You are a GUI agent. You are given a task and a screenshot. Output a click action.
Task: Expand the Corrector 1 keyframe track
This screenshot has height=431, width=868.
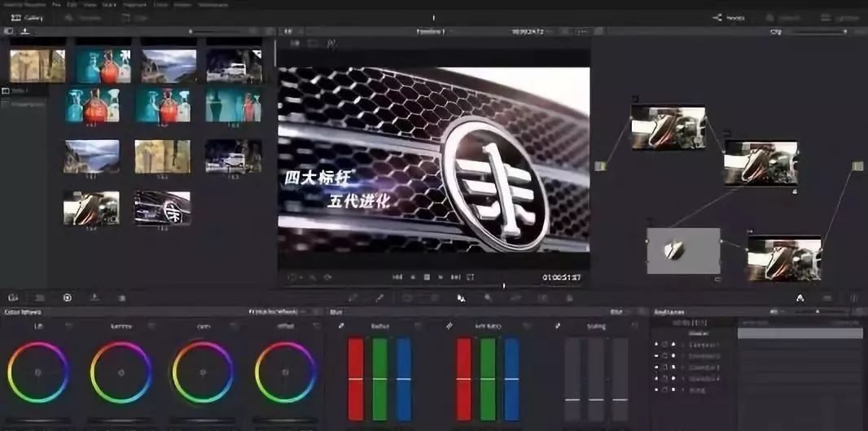click(682, 345)
